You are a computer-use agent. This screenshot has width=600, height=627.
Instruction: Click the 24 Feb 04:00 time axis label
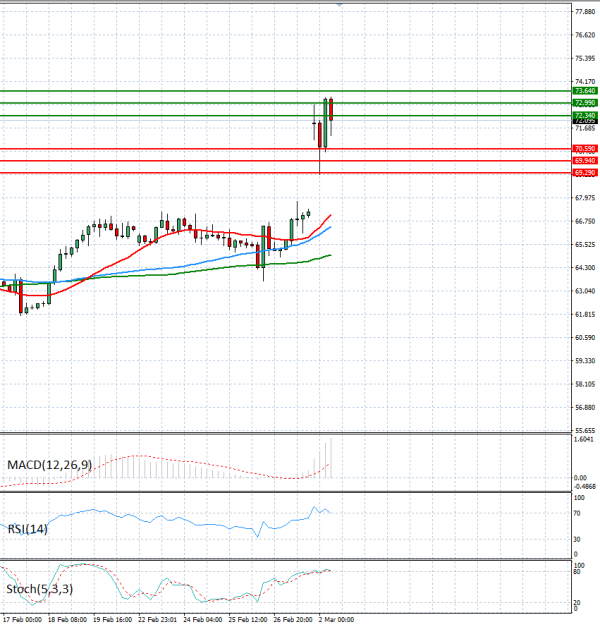pos(204,620)
